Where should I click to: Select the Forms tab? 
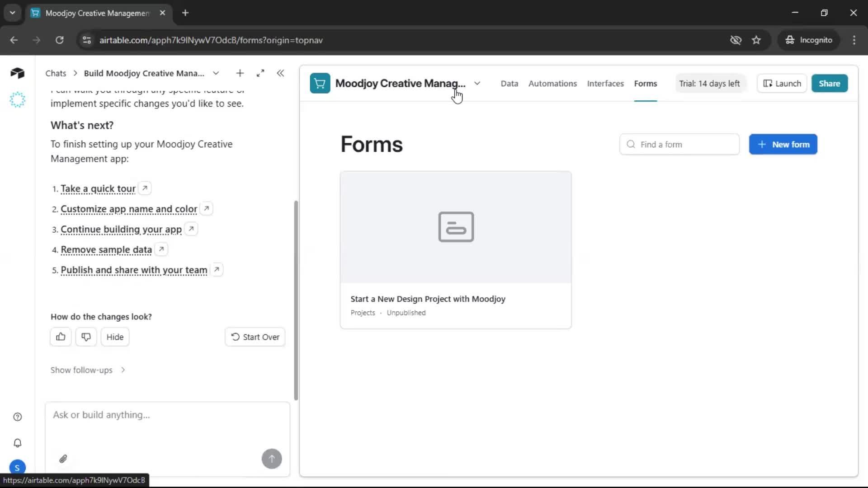[645, 83]
